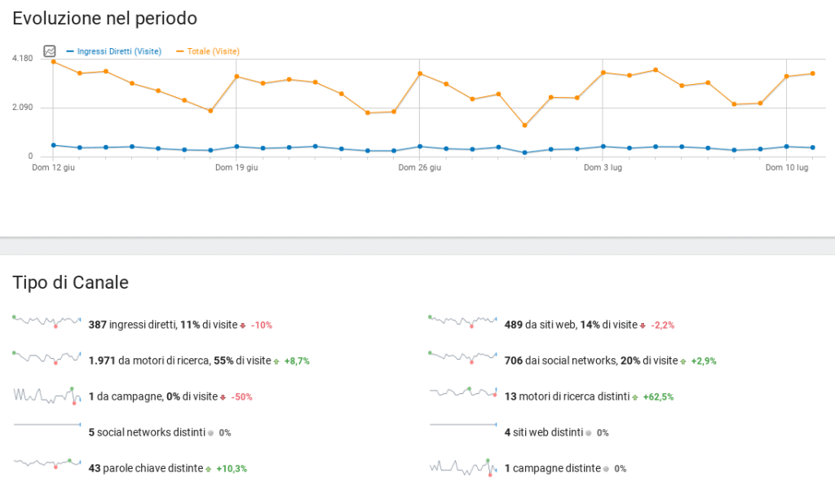Click the sparkline next to 4 siti web distinti
Screen dimensions: 835x504
[x=463, y=425]
